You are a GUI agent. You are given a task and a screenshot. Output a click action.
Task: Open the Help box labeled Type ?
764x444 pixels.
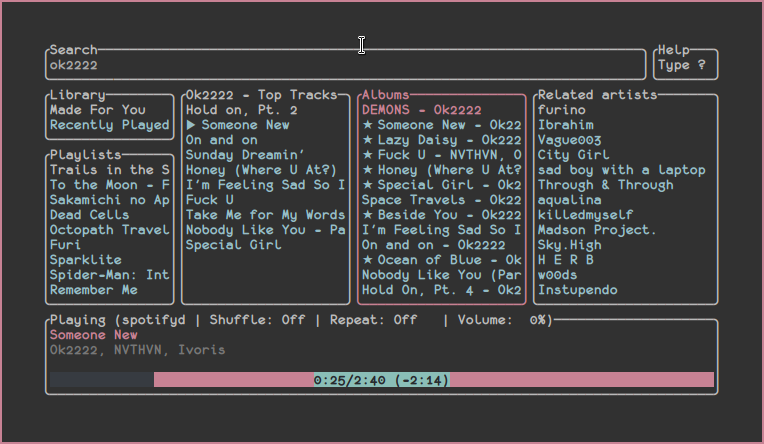pyautogui.click(x=686, y=65)
